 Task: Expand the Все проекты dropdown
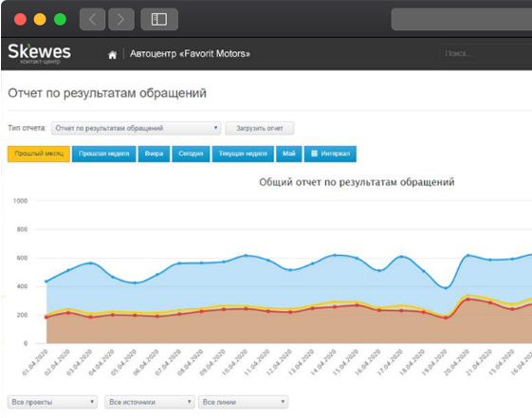tap(52, 402)
